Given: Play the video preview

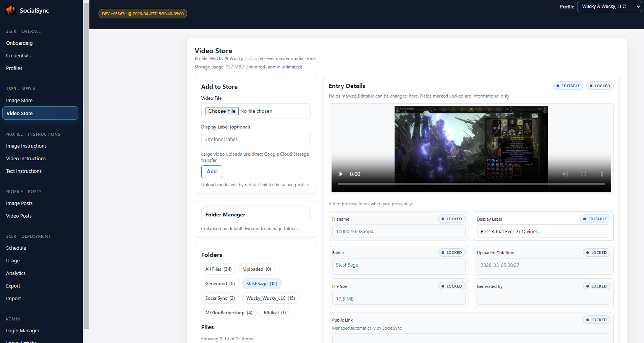Looking at the screenshot, I should click(341, 174).
